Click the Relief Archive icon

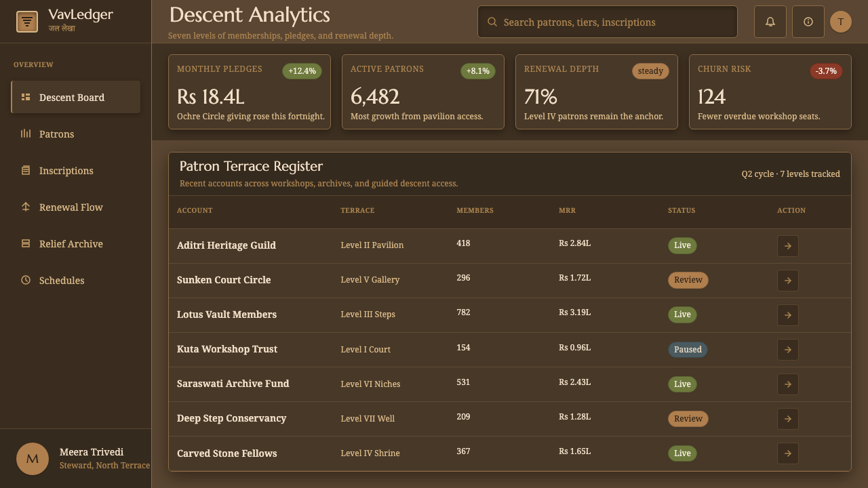tap(26, 243)
